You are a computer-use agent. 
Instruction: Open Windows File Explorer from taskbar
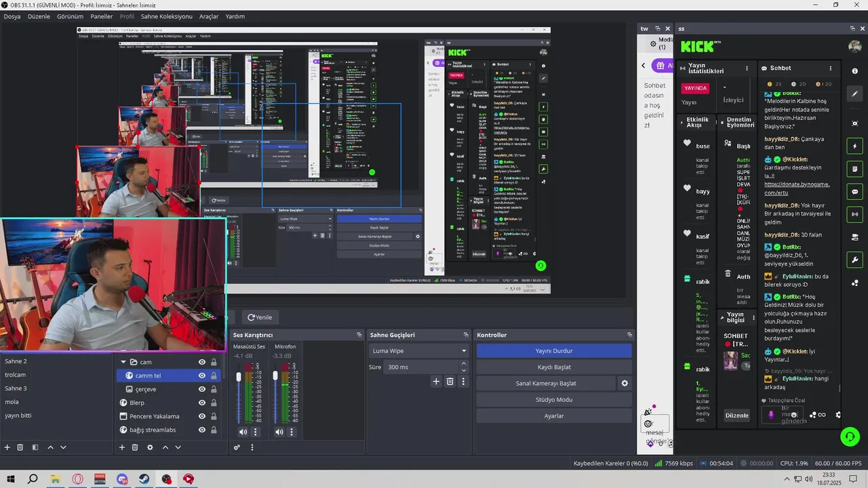55,479
